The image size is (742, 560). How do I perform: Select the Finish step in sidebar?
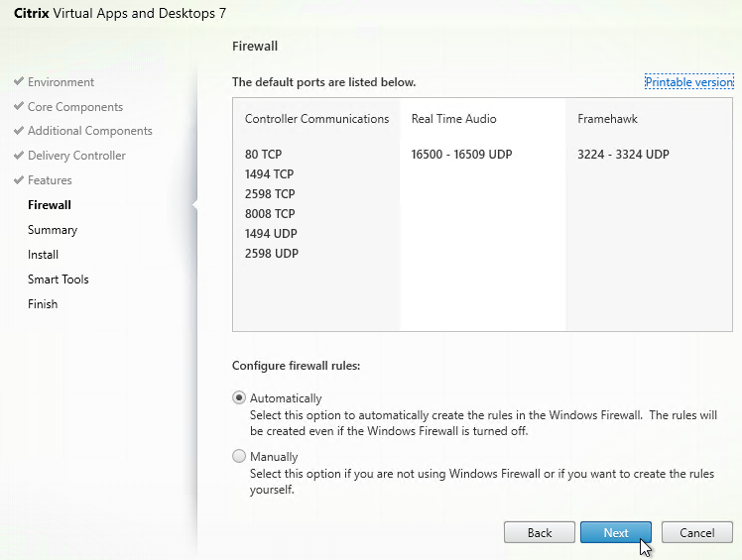[x=43, y=304]
